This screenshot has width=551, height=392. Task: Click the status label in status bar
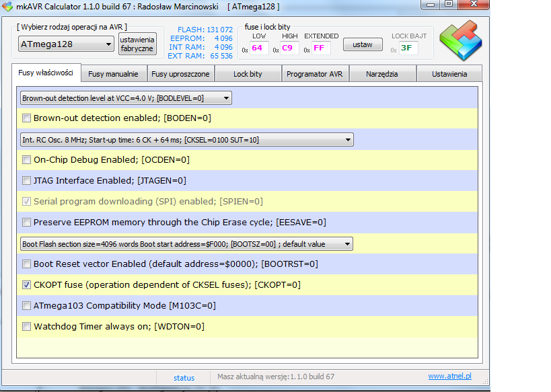coord(184,378)
